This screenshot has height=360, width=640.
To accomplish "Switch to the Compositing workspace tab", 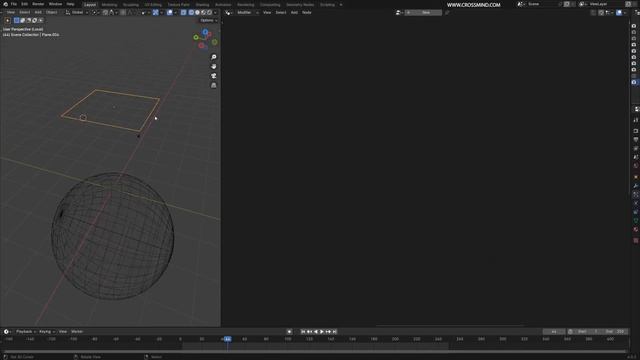I will pyautogui.click(x=270, y=5).
